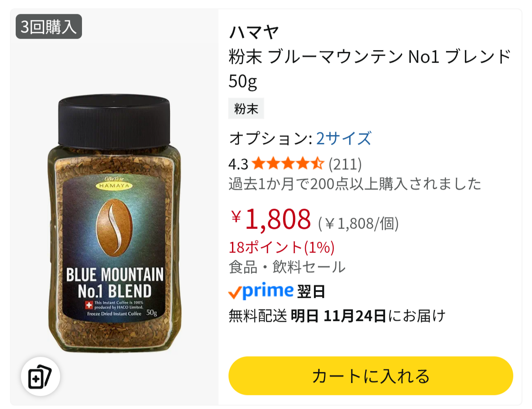Click the Prime checkmark logo

click(261, 291)
